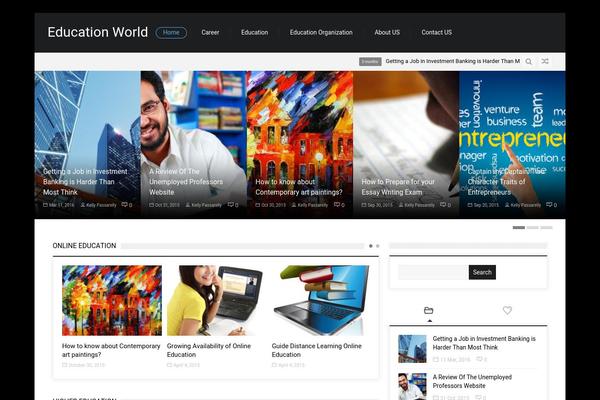
Task: Click the gray ticker label before the headline
Action: pyautogui.click(x=370, y=61)
